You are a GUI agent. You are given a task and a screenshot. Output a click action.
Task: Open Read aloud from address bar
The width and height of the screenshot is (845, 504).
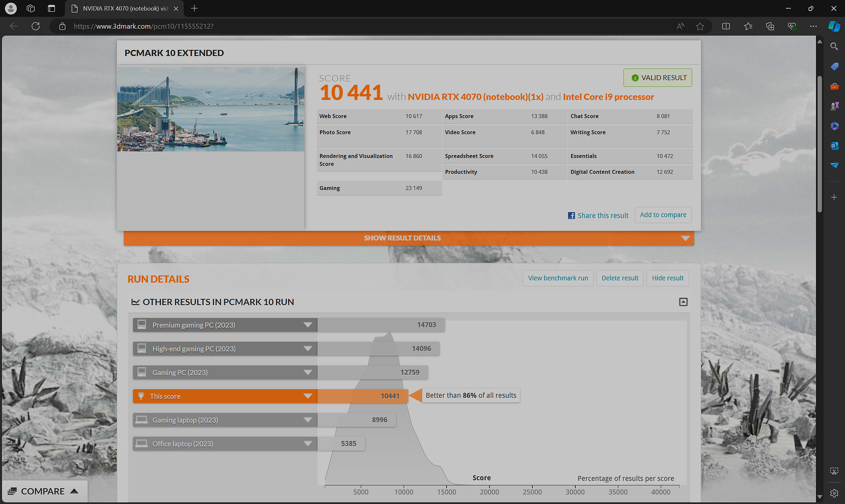680,26
